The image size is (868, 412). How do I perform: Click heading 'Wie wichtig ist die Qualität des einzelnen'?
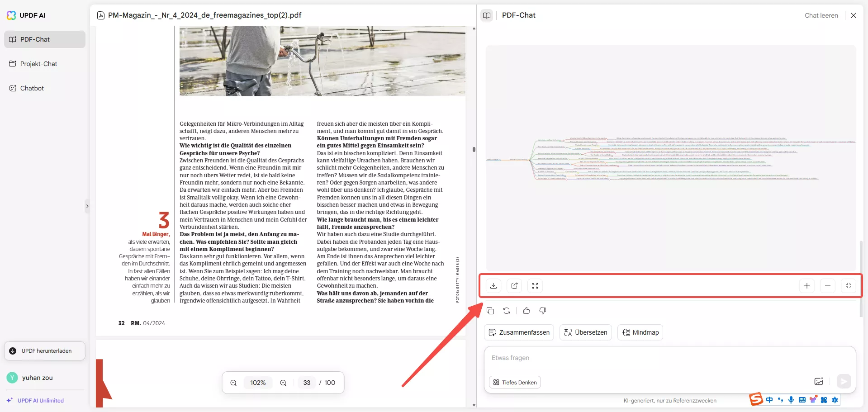click(x=235, y=146)
